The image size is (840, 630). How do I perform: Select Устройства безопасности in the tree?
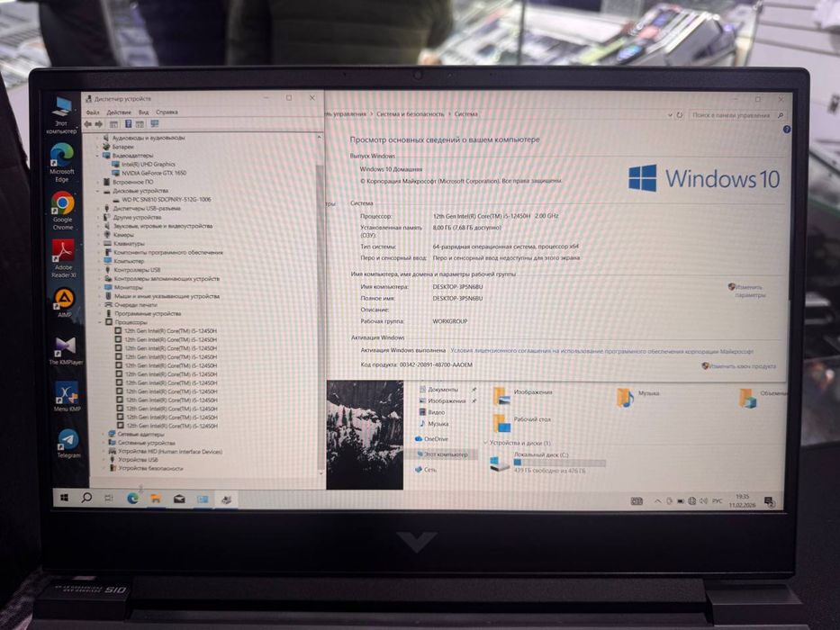tap(145, 468)
